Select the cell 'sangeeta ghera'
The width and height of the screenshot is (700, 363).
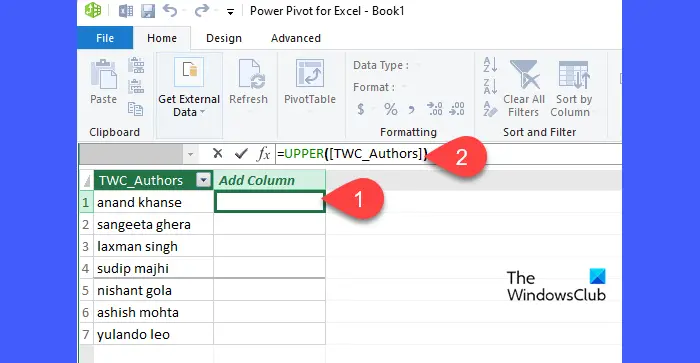153,224
